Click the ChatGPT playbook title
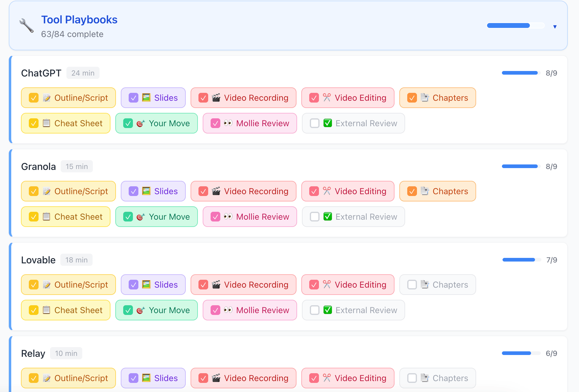Screen dimensions: 579x392 click(41, 73)
